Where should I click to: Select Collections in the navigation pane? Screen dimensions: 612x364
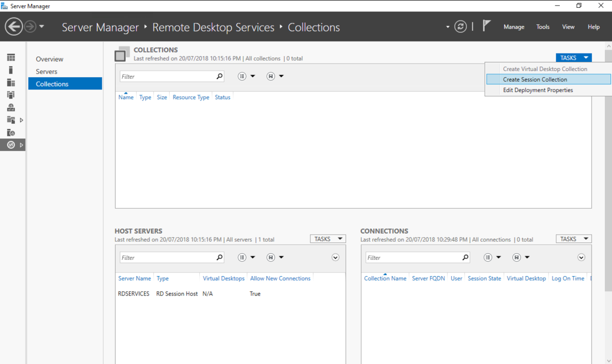(65, 83)
